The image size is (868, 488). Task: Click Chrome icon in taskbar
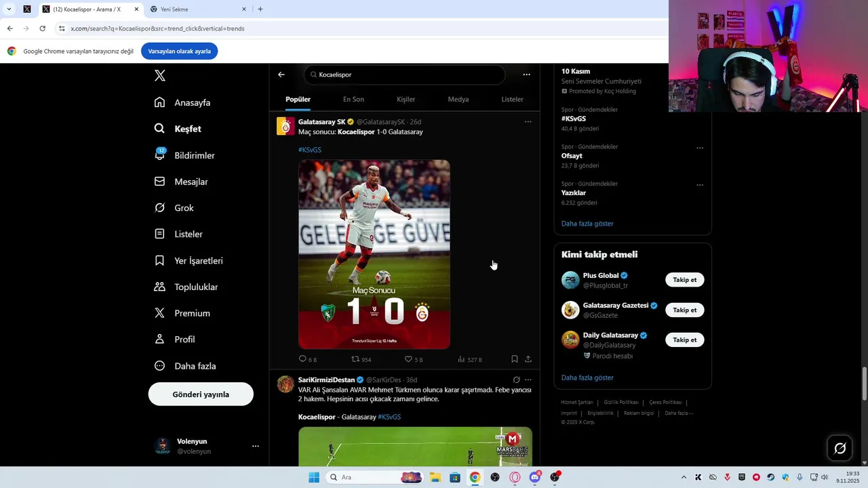475,477
